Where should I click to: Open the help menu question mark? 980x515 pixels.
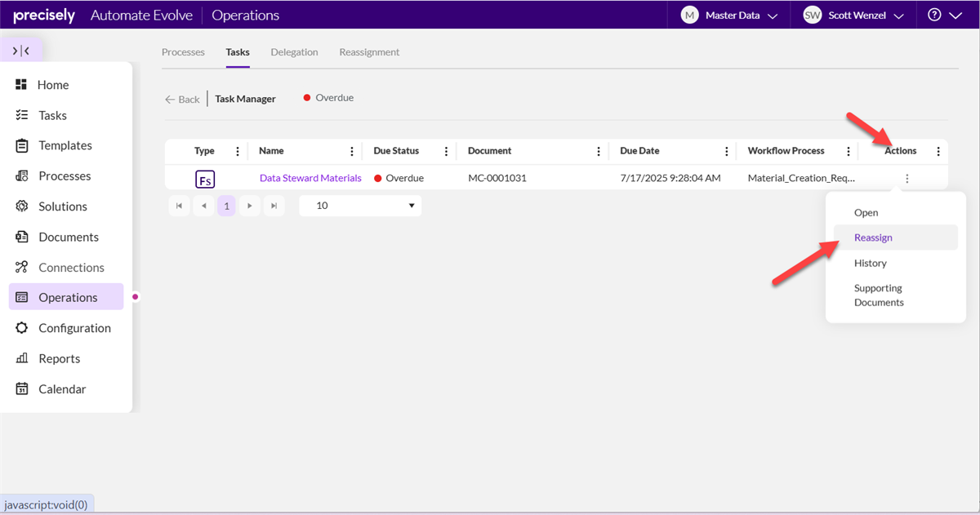(934, 16)
